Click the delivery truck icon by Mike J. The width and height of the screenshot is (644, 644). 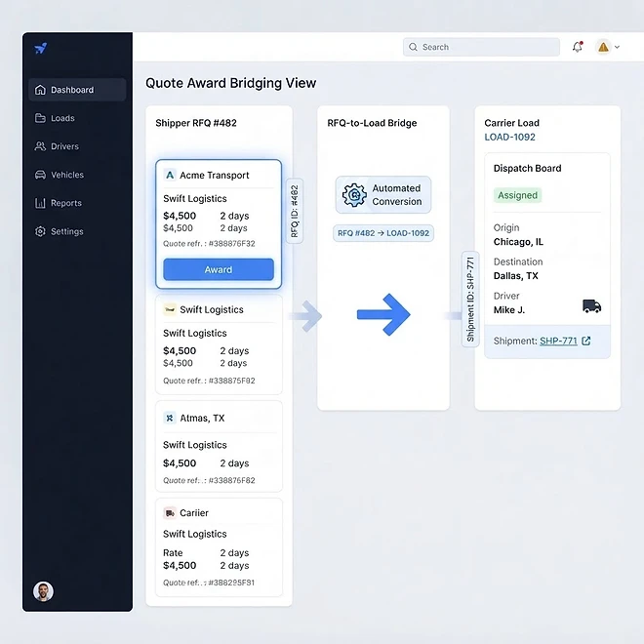pyautogui.click(x=592, y=306)
